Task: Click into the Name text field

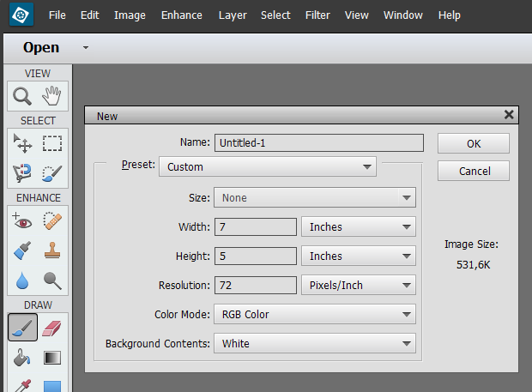Action: 318,143
